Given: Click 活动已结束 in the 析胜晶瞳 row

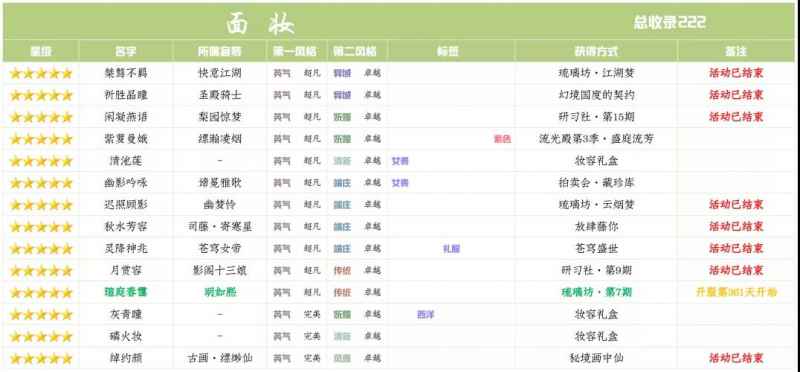Looking at the screenshot, I should point(736,95).
